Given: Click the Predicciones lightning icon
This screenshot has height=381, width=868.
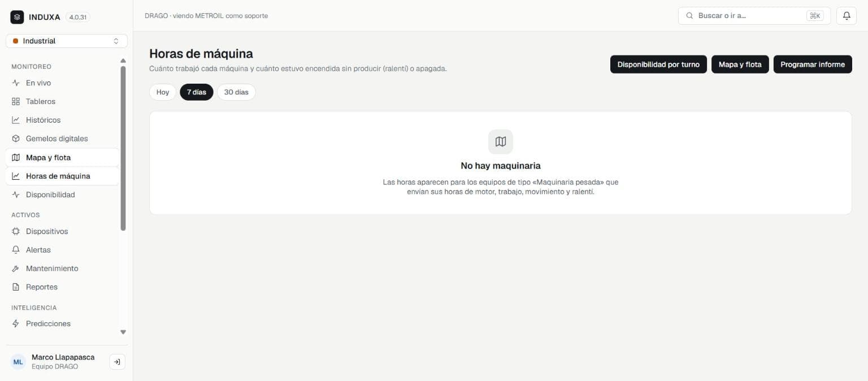Looking at the screenshot, I should coord(16,324).
